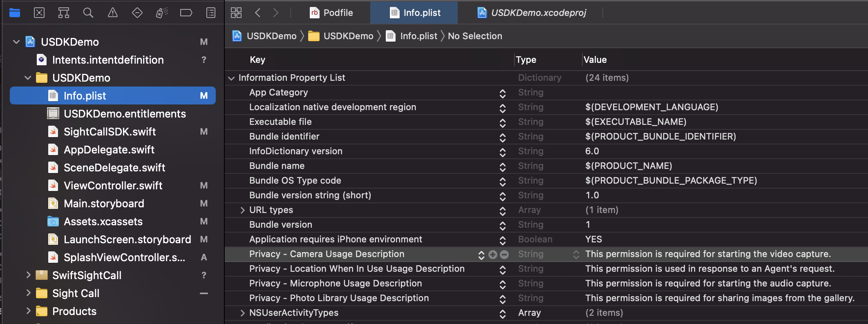Screen dimensions: 868x324
Task: Select the InfoDictionary version value 6.0
Action: point(592,151)
